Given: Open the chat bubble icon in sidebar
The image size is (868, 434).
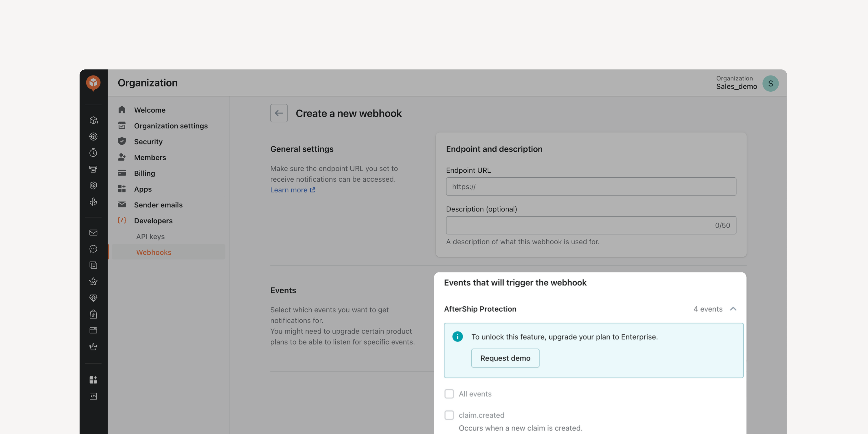Looking at the screenshot, I should (93, 249).
